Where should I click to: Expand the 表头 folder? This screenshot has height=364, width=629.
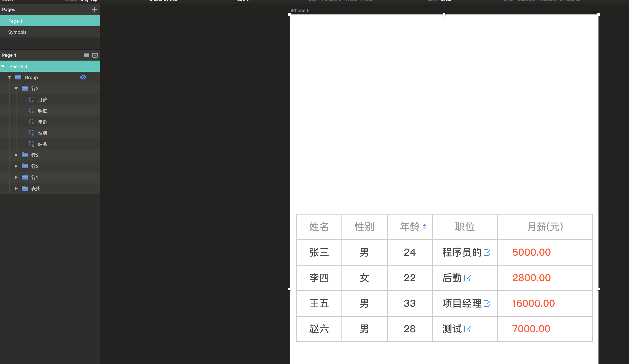pos(16,188)
